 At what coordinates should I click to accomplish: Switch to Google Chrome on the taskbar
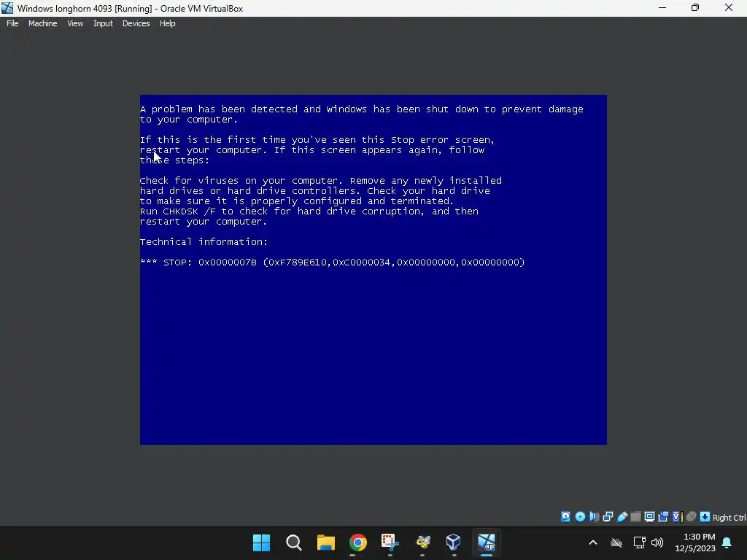(357, 542)
